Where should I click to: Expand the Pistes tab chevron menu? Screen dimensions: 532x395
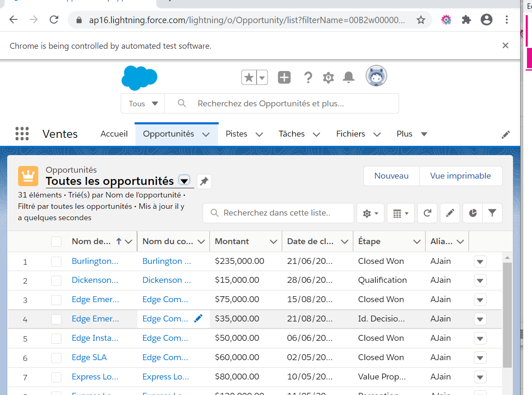pyautogui.click(x=259, y=134)
